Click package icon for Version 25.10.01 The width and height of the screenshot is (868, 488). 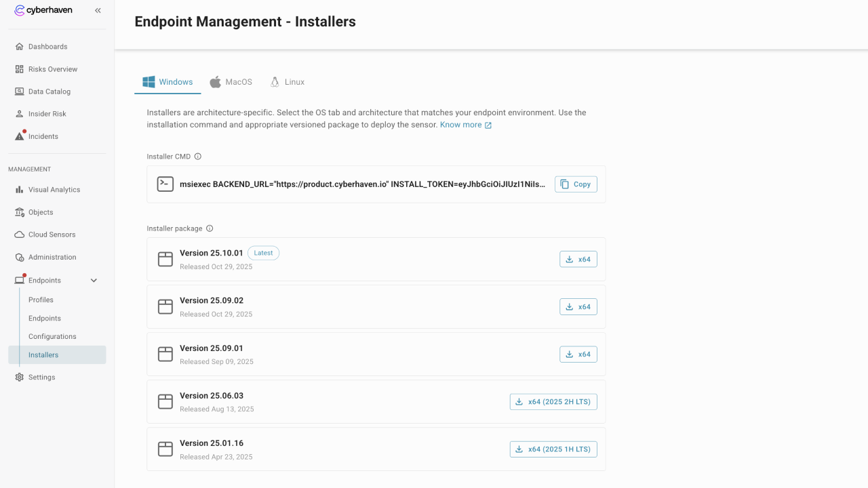165,259
